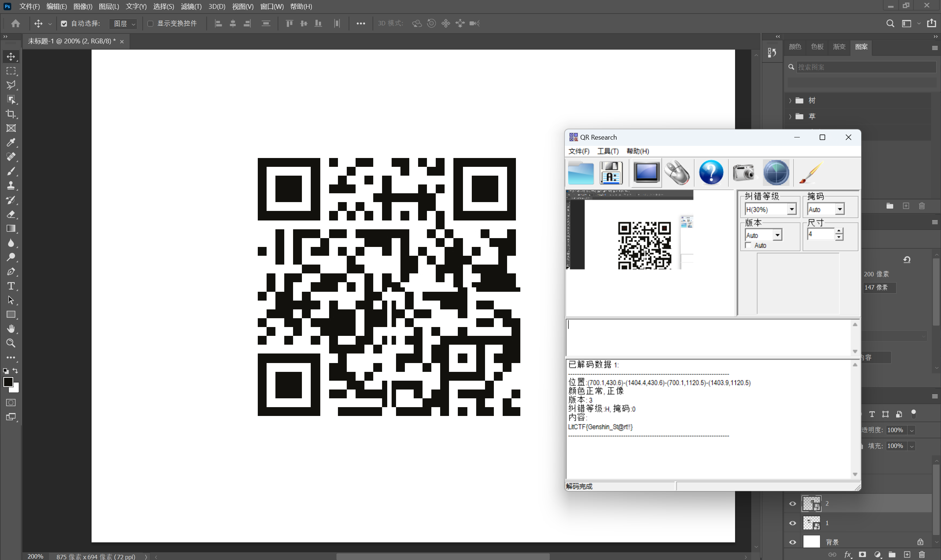Click the Photoshop search magnifier icon
The height and width of the screenshot is (560, 941).
pos(890,24)
